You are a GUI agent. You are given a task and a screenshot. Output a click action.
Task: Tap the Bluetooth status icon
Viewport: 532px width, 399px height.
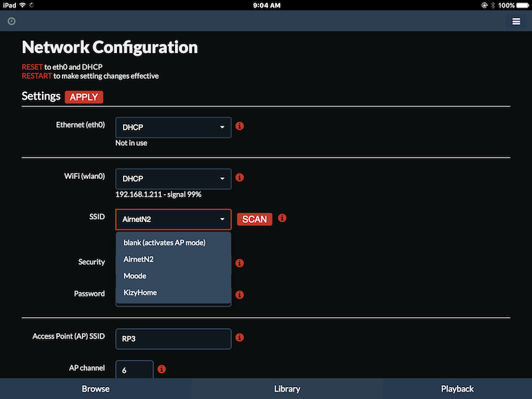click(493, 5)
